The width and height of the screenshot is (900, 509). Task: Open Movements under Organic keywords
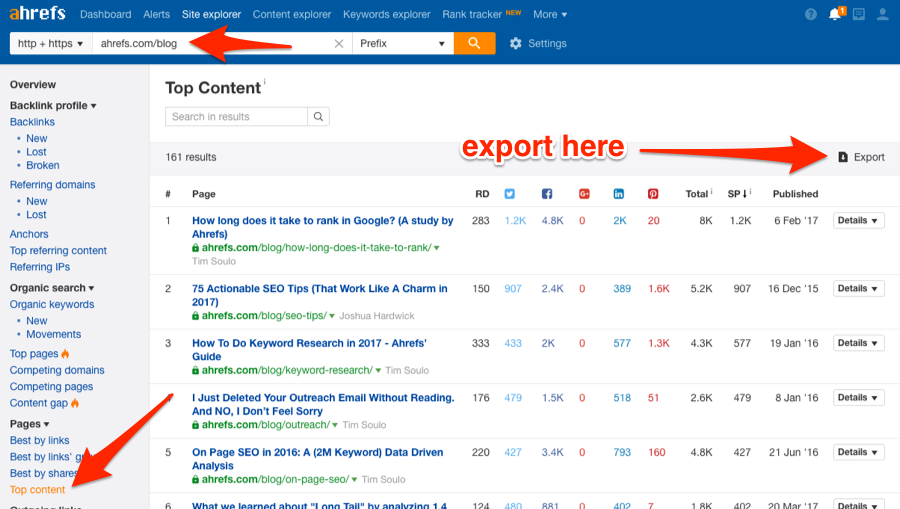pos(53,334)
